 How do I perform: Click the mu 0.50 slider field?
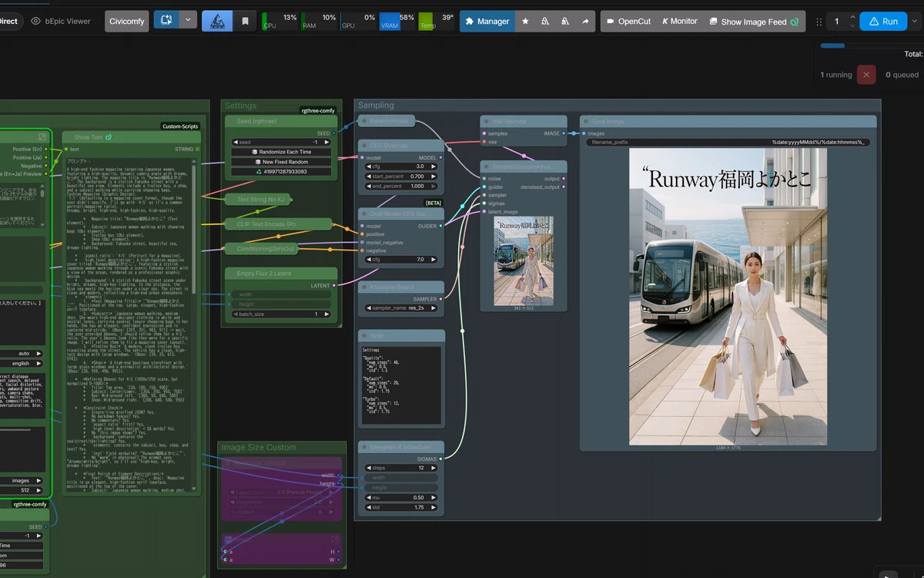point(400,497)
